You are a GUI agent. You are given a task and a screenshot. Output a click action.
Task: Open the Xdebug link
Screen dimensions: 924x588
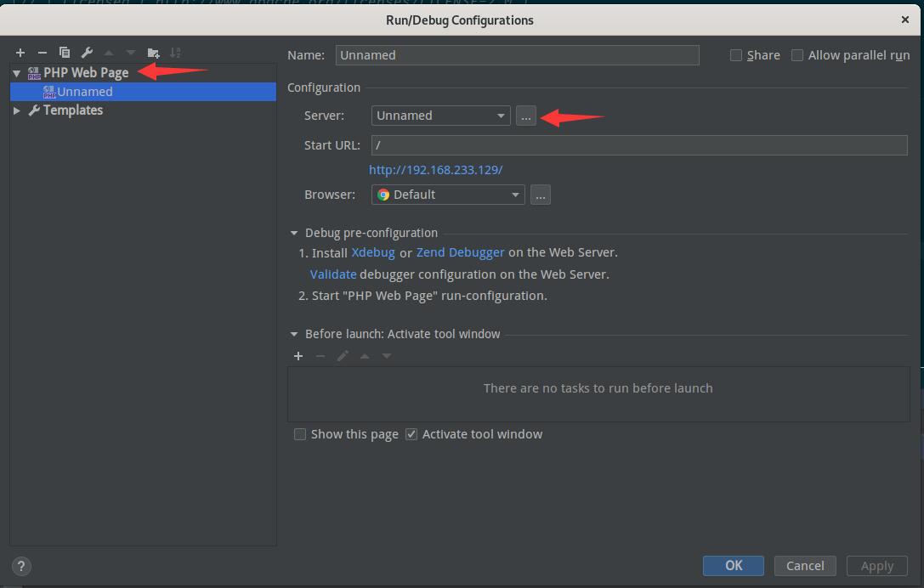click(373, 252)
